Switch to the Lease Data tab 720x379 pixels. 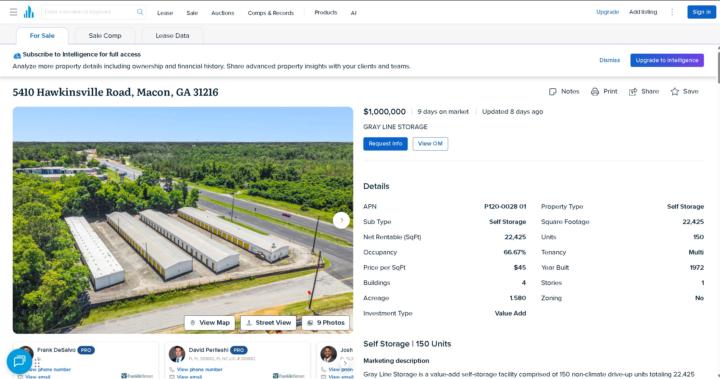tap(172, 35)
